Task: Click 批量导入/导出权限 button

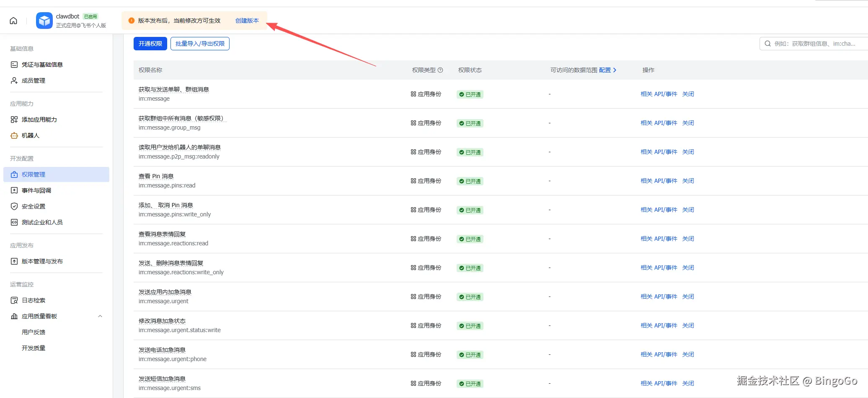Action: pyautogui.click(x=200, y=44)
